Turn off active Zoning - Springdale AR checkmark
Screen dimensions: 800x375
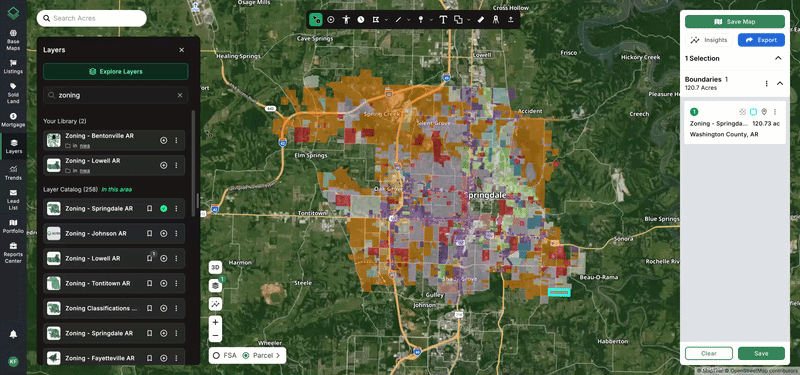(x=163, y=208)
